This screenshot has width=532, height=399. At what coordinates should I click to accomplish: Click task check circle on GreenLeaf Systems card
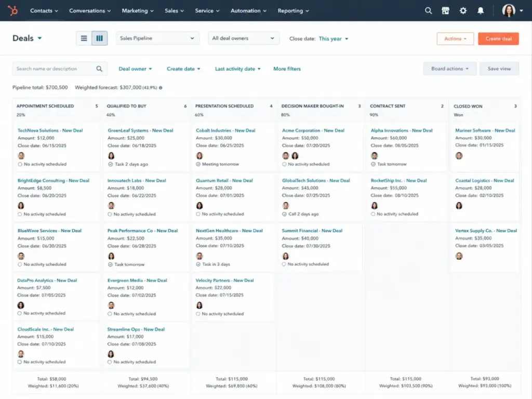point(110,164)
